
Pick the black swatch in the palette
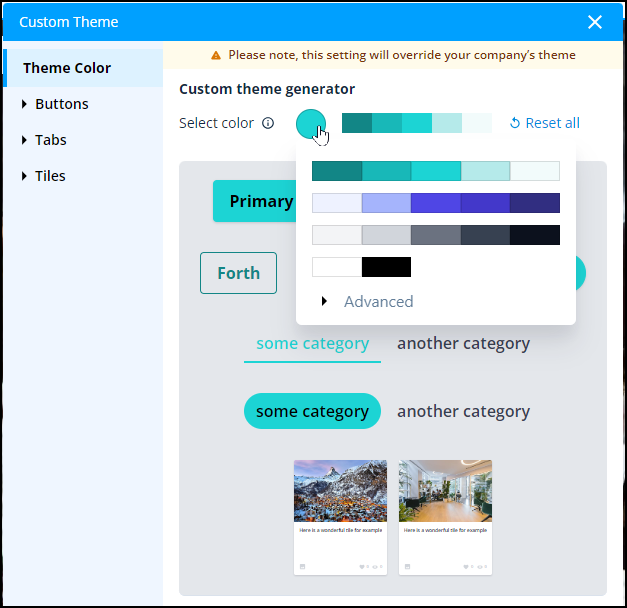[x=386, y=267]
